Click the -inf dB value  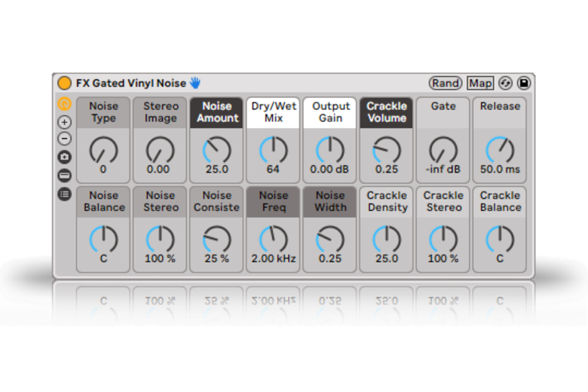[x=443, y=169]
